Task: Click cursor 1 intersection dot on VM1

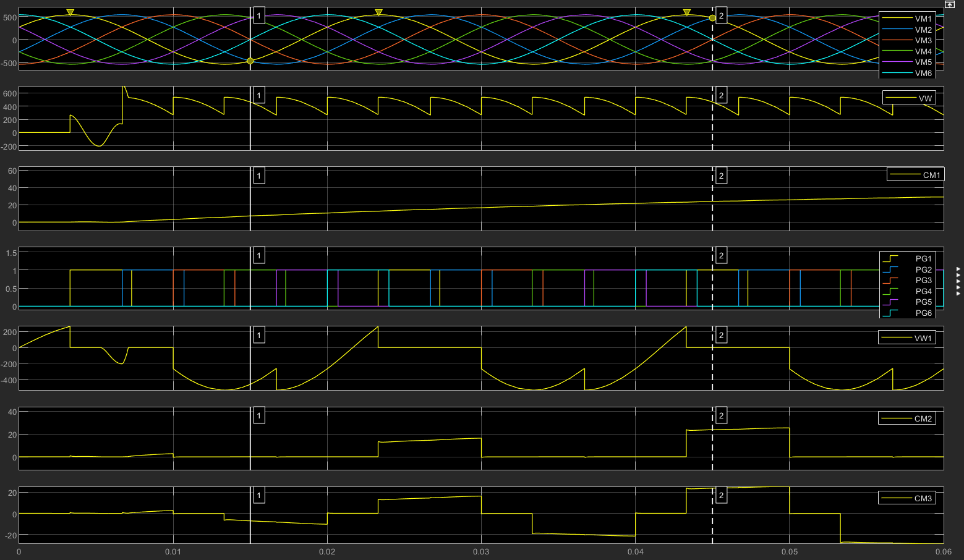Action: [x=250, y=61]
